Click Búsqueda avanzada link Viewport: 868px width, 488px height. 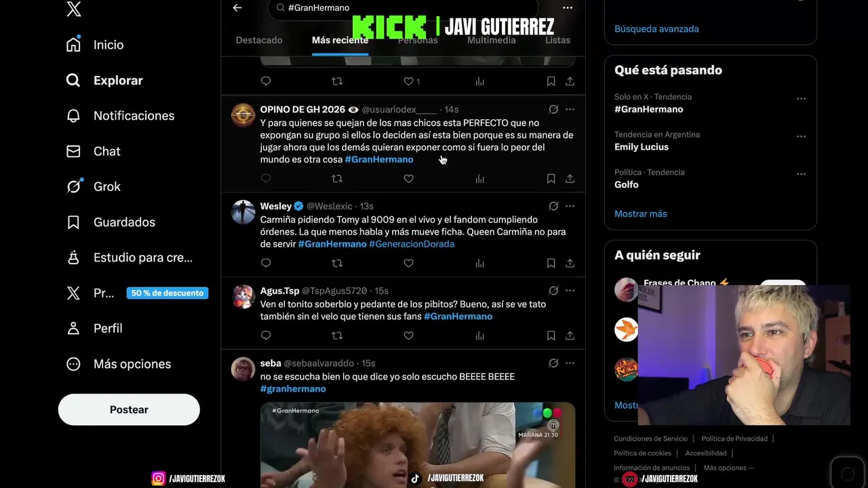click(656, 29)
